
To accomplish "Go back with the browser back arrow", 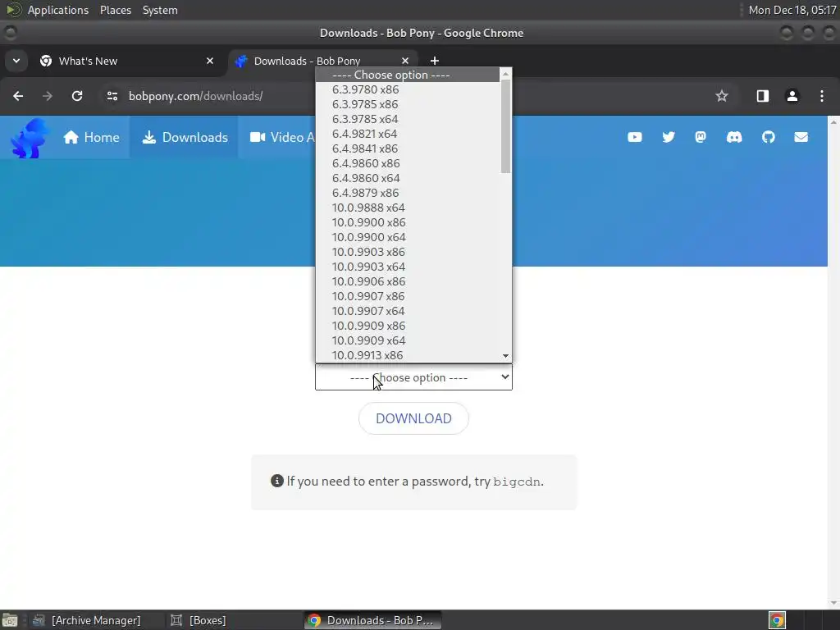I will click(x=18, y=96).
